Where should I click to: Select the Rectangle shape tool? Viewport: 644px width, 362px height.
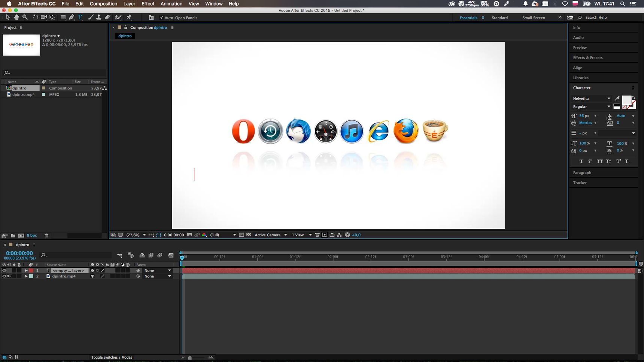[x=63, y=17]
